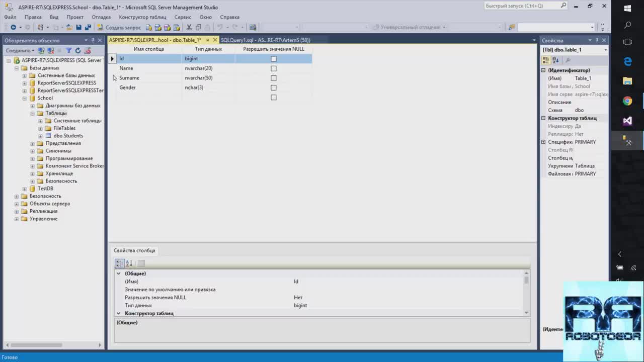Toggle Allow NULL for Surname column
The width and height of the screenshot is (644, 362).
tap(274, 78)
